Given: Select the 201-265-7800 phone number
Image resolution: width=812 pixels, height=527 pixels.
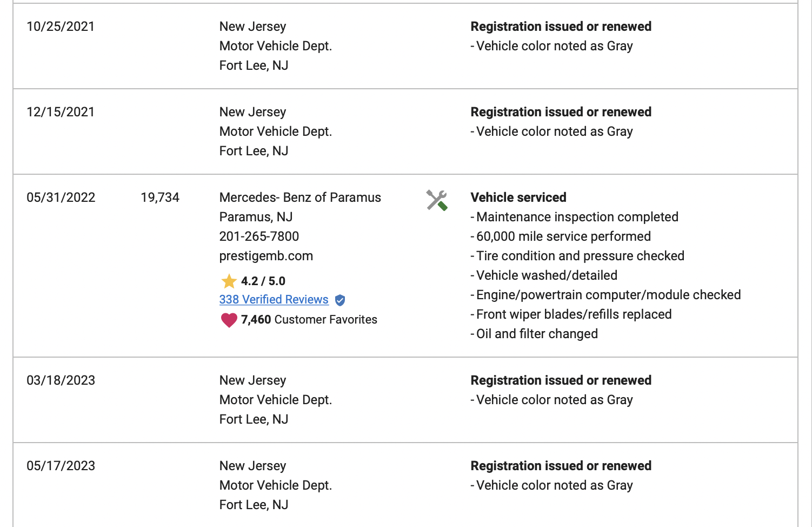Looking at the screenshot, I should tap(259, 236).
